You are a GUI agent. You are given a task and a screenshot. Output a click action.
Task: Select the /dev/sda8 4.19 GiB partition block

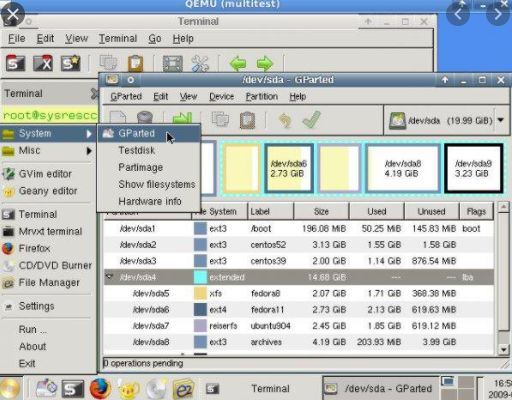403,168
